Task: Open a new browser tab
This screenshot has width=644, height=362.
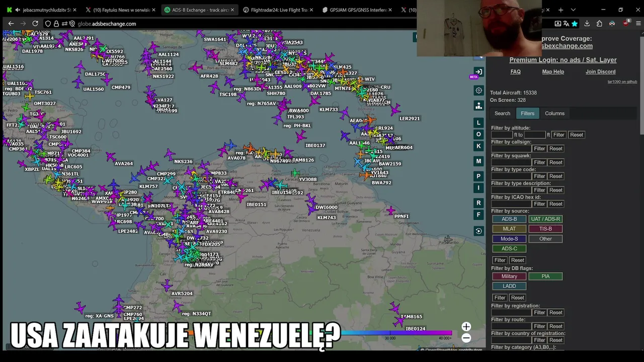Action: click(x=560, y=10)
